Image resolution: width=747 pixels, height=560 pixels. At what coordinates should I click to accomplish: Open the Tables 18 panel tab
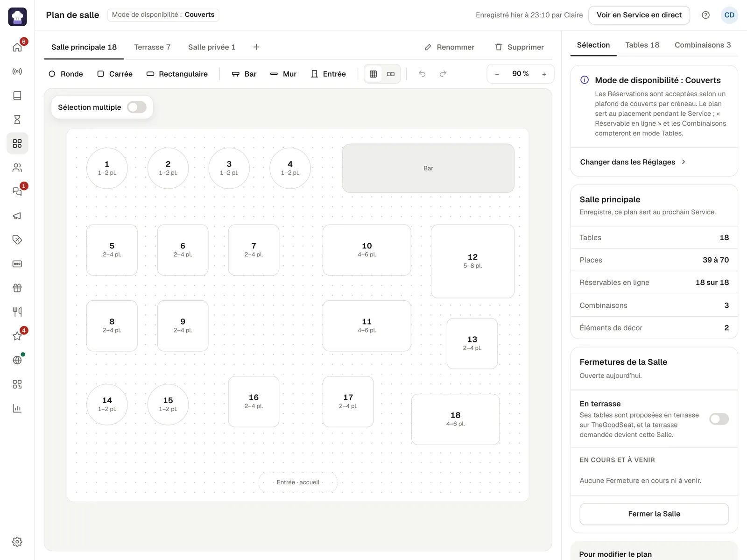tap(642, 45)
